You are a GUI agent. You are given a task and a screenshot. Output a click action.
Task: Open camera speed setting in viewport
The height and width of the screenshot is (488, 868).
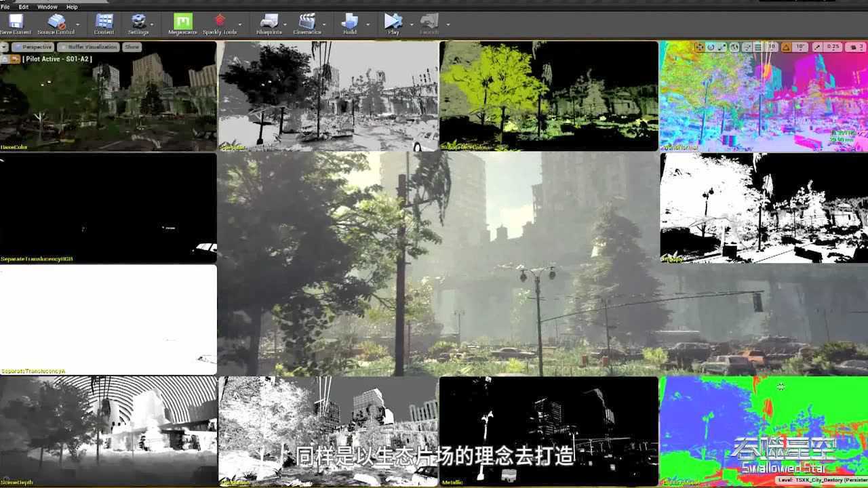pos(855,47)
